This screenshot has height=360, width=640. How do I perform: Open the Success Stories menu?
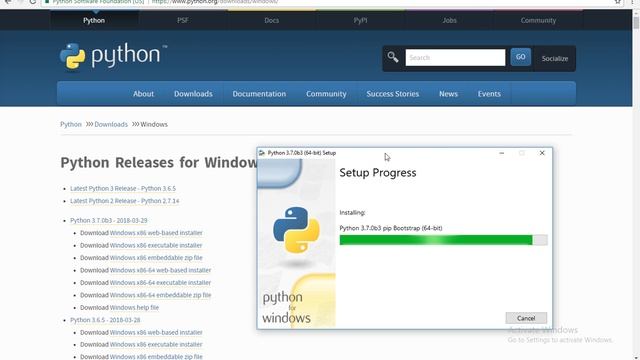pos(393,94)
